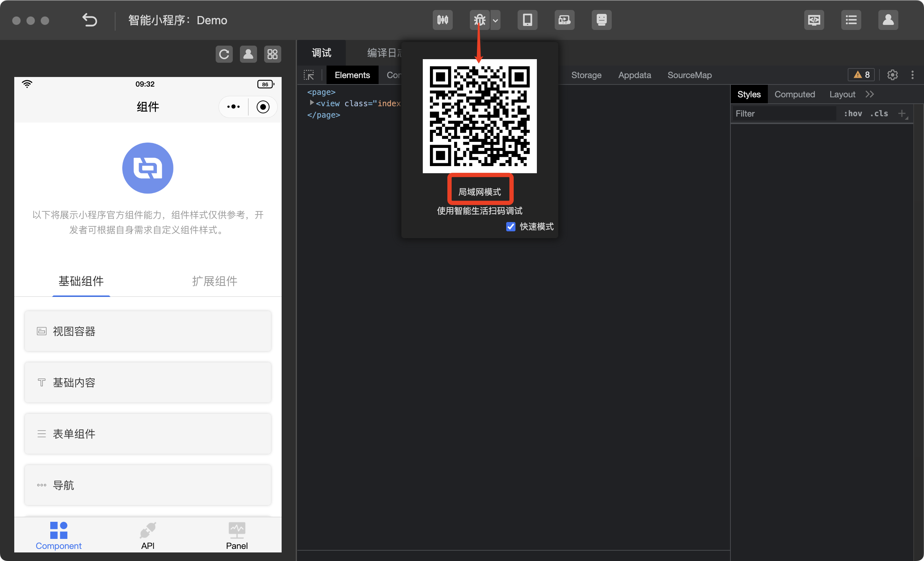Click the robot-face icon in top toolbar

pos(601,20)
